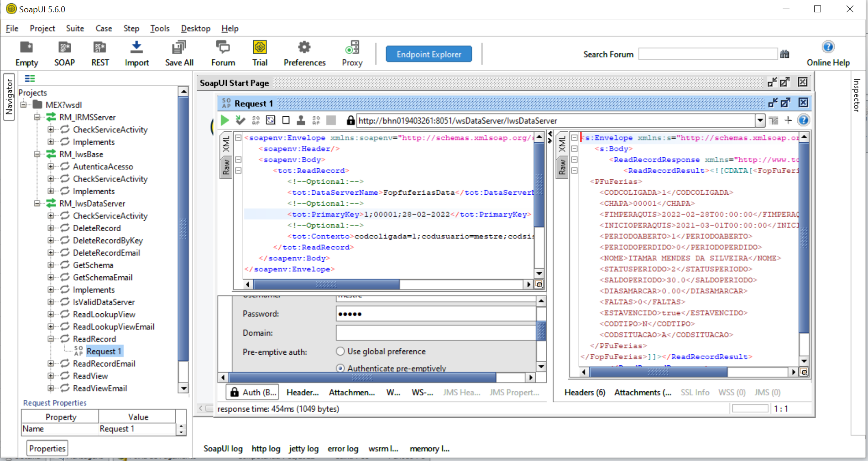Viewport: 868px width, 461px height.
Task: Create an Empty project from toolbar
Action: pyautogui.click(x=26, y=54)
